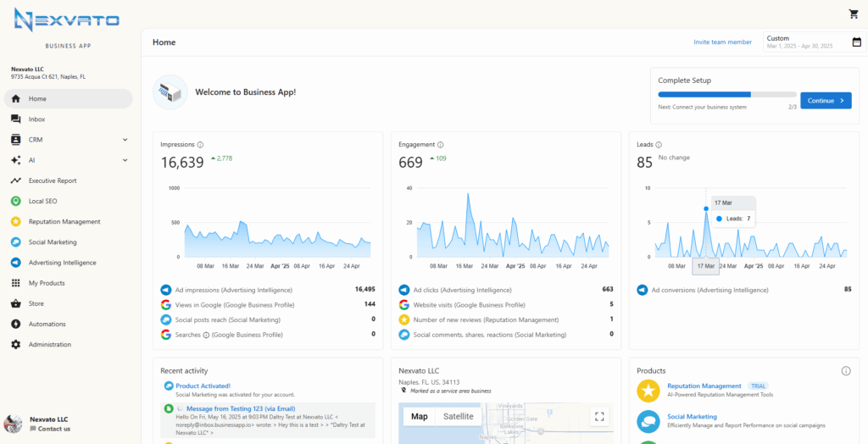Screen dimensions: 868x444
Task: Click the Administration gear icon
Action: (x=16, y=344)
